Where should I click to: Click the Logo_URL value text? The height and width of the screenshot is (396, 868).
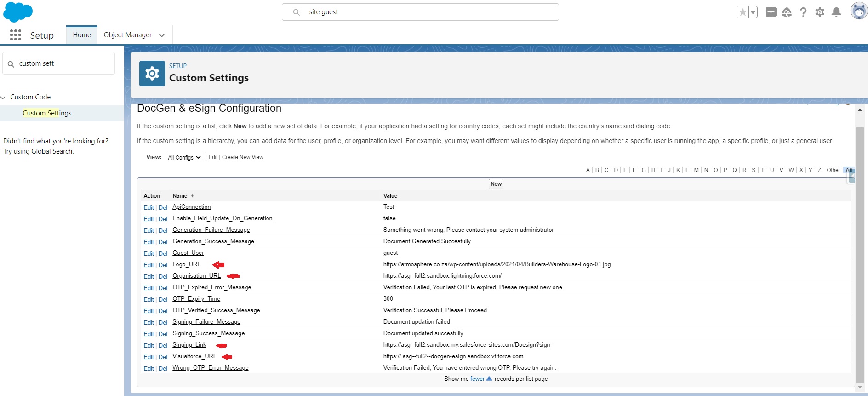tap(497, 264)
